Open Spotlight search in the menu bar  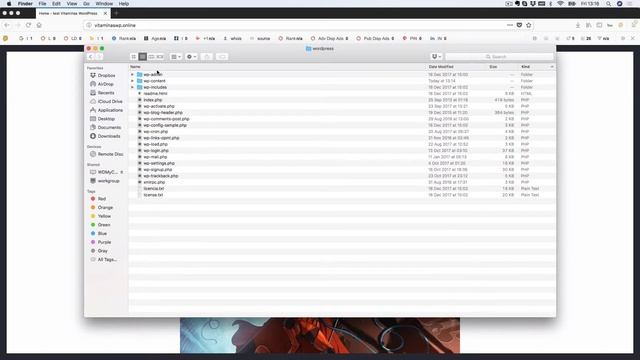(x=608, y=4)
